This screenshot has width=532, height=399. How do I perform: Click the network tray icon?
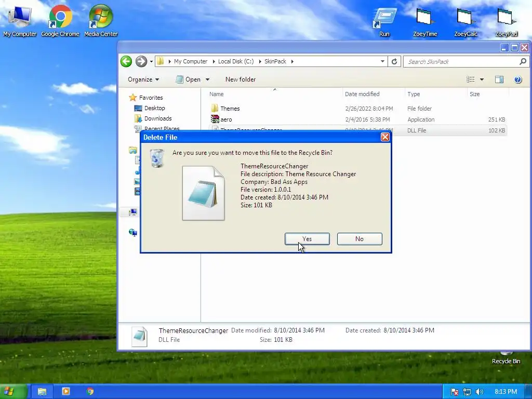(x=467, y=392)
